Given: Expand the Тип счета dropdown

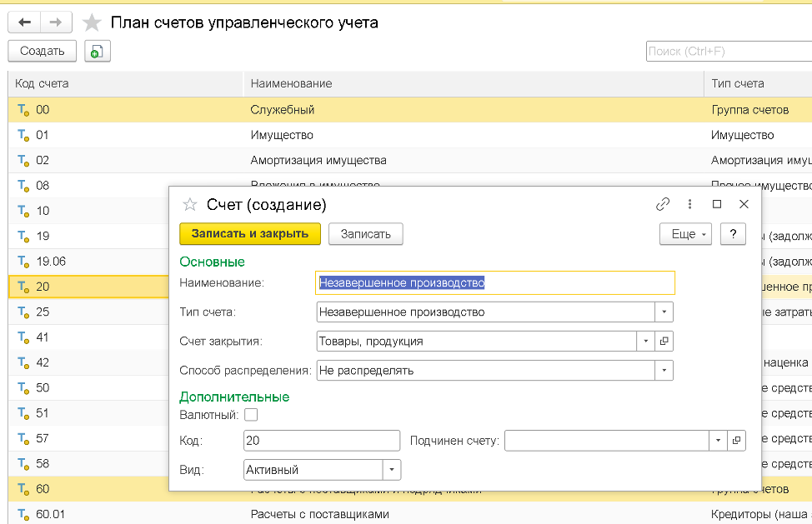Looking at the screenshot, I should pos(664,312).
